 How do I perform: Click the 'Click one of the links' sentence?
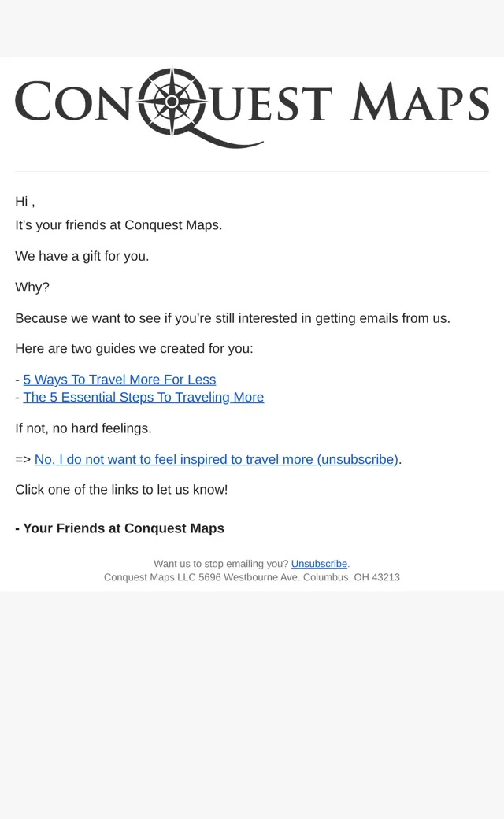pos(122,490)
